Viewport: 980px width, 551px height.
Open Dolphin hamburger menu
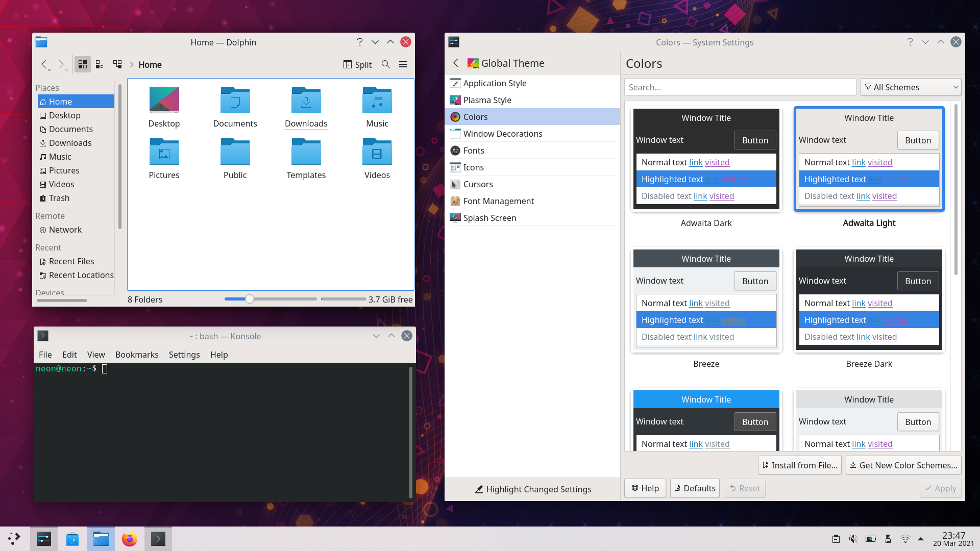coord(403,64)
